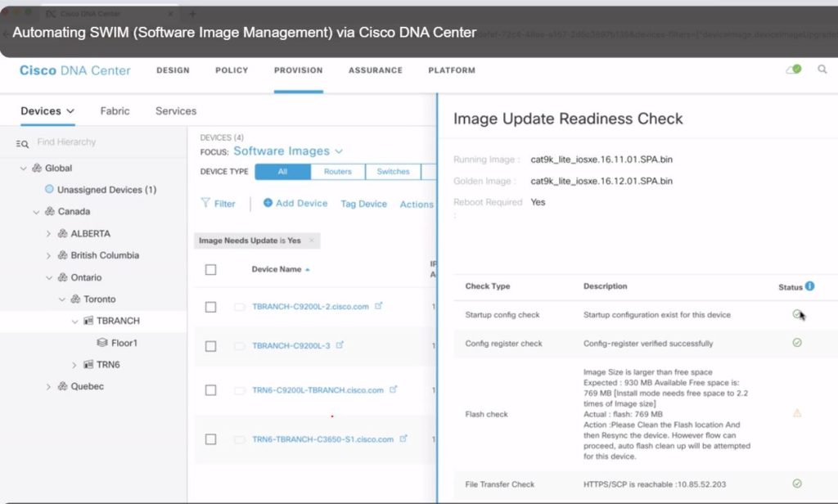Open the TRN6-C9200L-TBRANCH.cisco.com device link
This screenshot has width=838, height=504.
point(318,390)
